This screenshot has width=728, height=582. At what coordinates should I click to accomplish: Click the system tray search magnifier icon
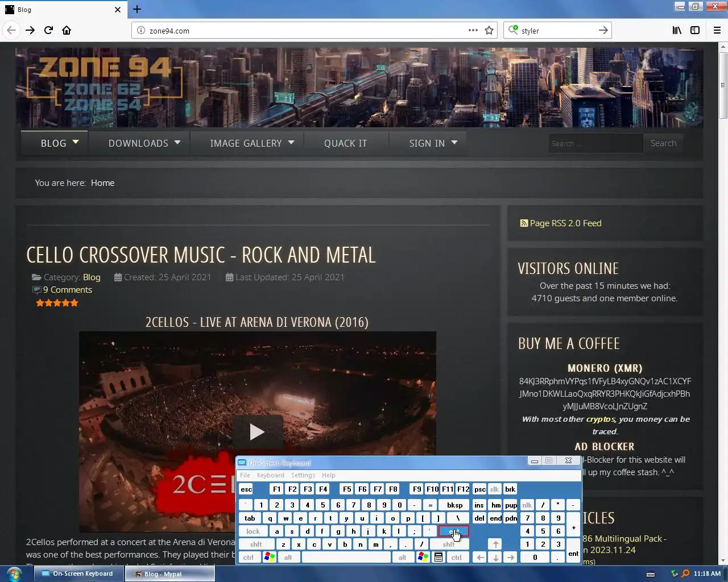(685, 573)
